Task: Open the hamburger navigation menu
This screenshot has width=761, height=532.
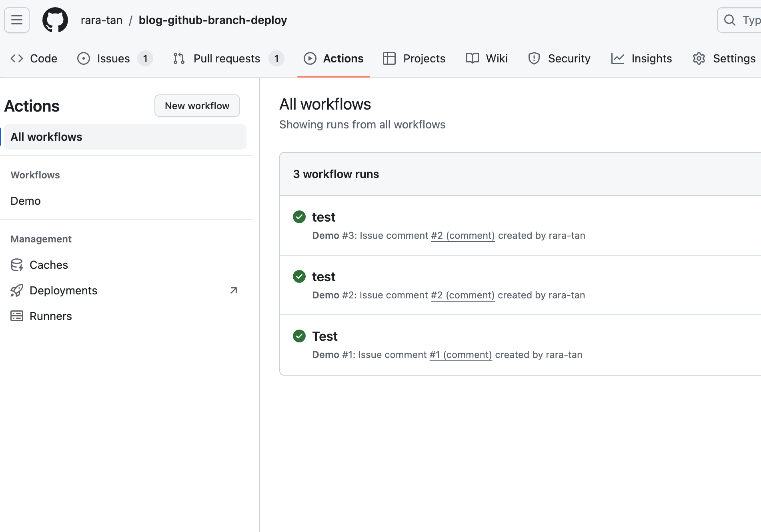Action: [16, 20]
